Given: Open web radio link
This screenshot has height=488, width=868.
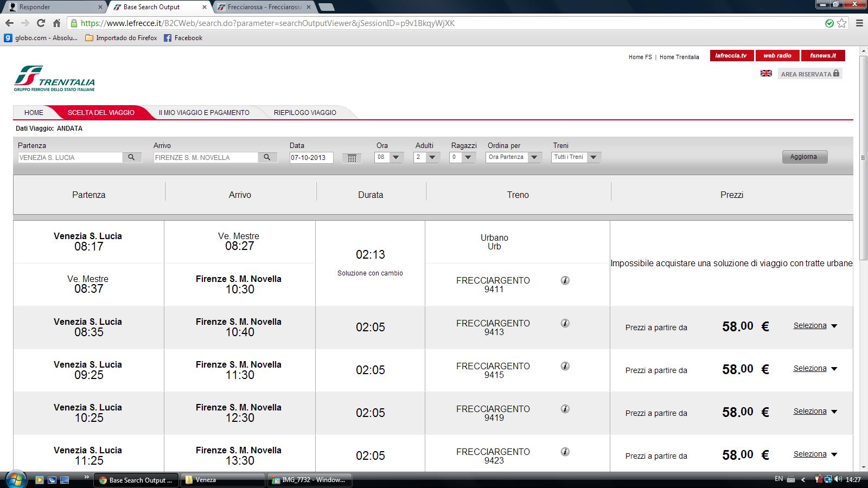Looking at the screenshot, I should (x=777, y=56).
